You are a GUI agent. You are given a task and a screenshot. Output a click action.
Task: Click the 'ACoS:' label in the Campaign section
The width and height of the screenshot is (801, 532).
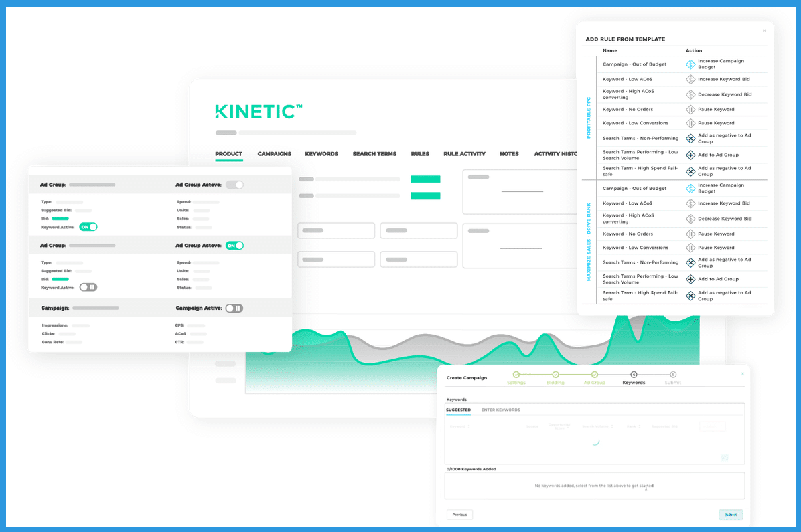[180, 334]
